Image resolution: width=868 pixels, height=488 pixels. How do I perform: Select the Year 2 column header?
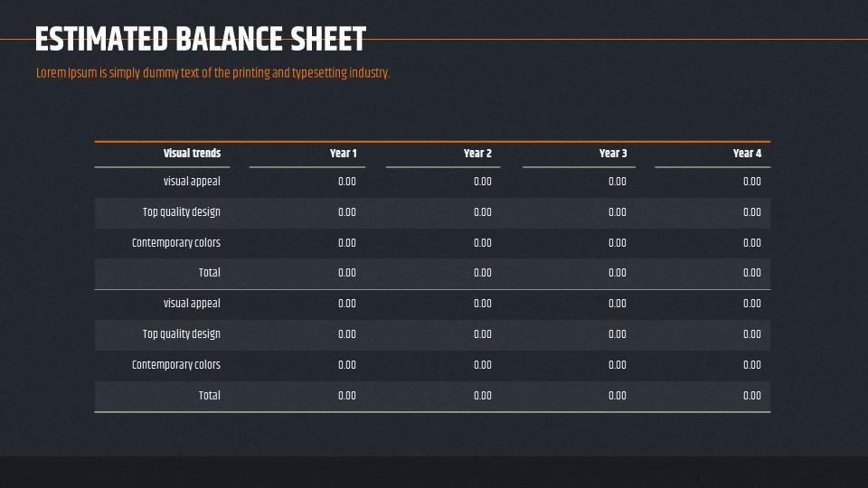point(477,154)
